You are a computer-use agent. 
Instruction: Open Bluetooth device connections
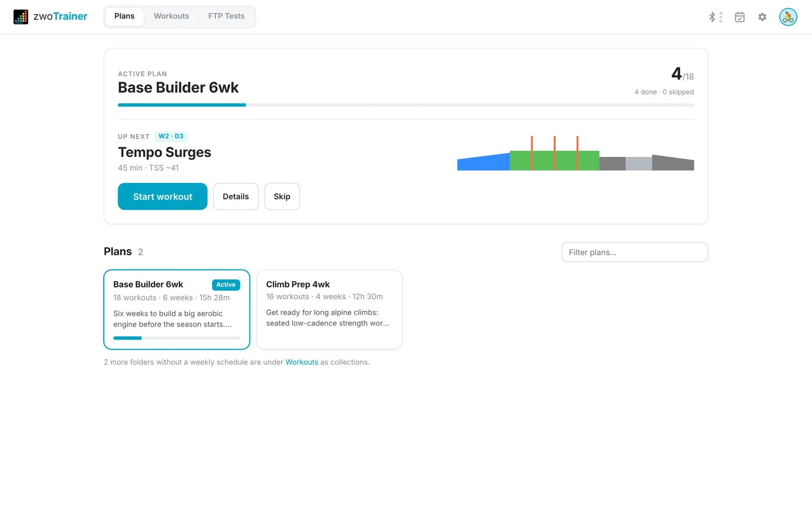pos(715,17)
